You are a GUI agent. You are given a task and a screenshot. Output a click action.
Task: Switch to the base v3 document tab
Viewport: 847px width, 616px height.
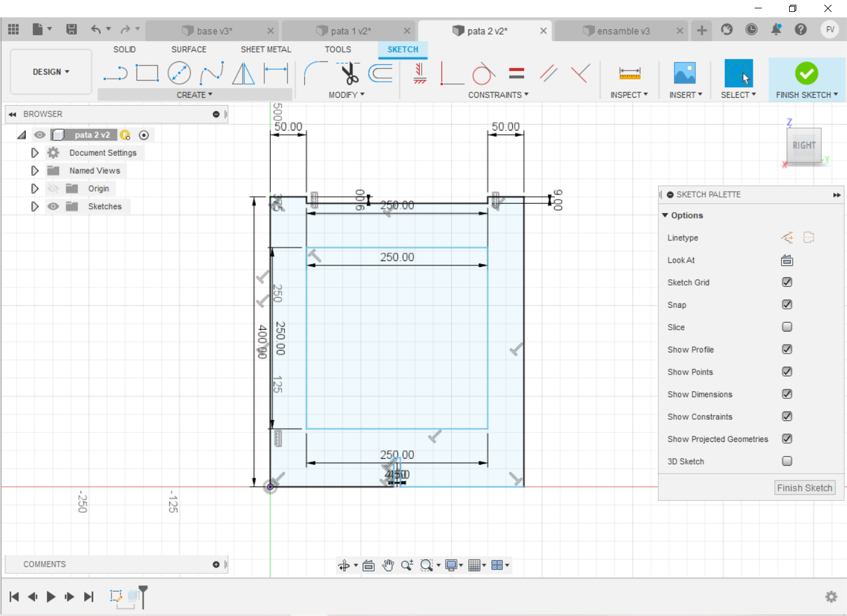click(x=214, y=31)
